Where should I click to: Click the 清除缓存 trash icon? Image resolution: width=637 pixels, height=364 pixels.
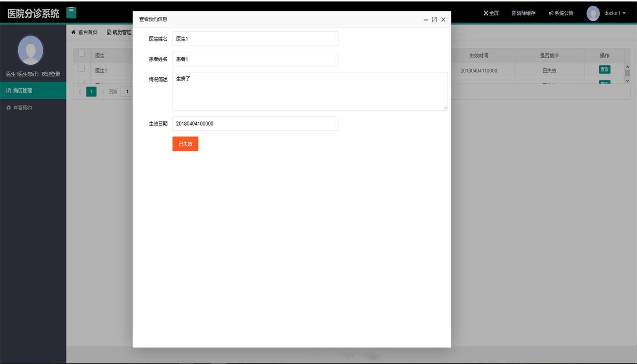click(x=514, y=13)
